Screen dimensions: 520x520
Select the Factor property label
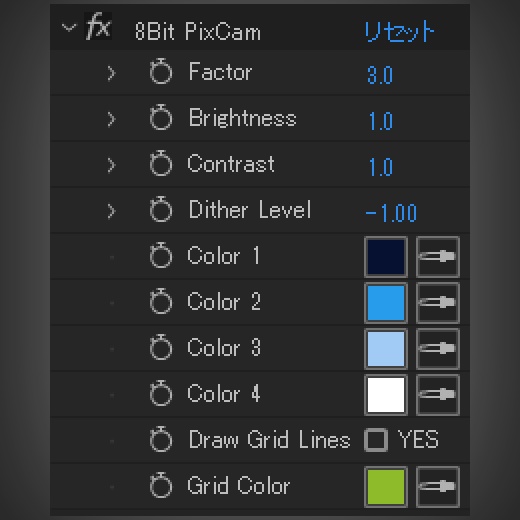(x=220, y=71)
